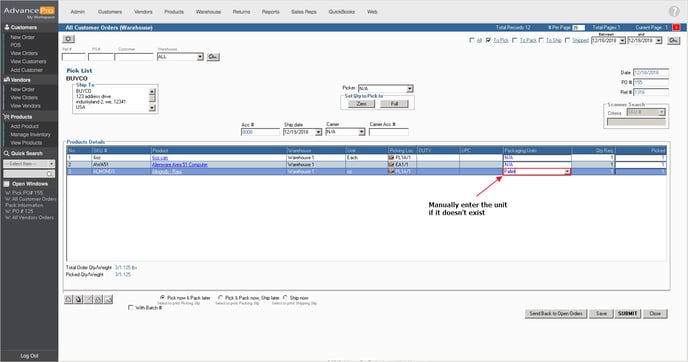688x362 pixels.
Task: Open the Between start date dropdown
Action: point(622,40)
